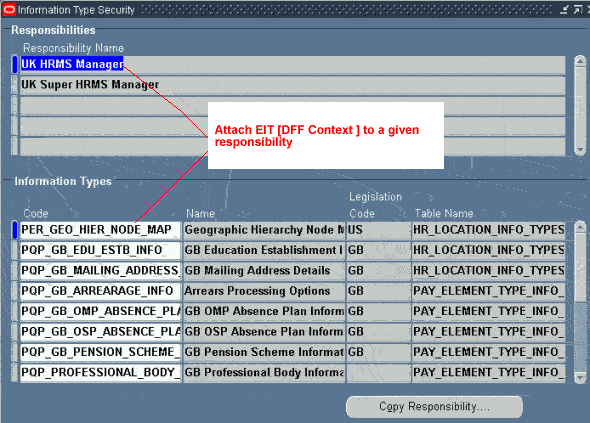590x423 pixels.
Task: Click name Arrears Processing Options
Action: pos(264,291)
